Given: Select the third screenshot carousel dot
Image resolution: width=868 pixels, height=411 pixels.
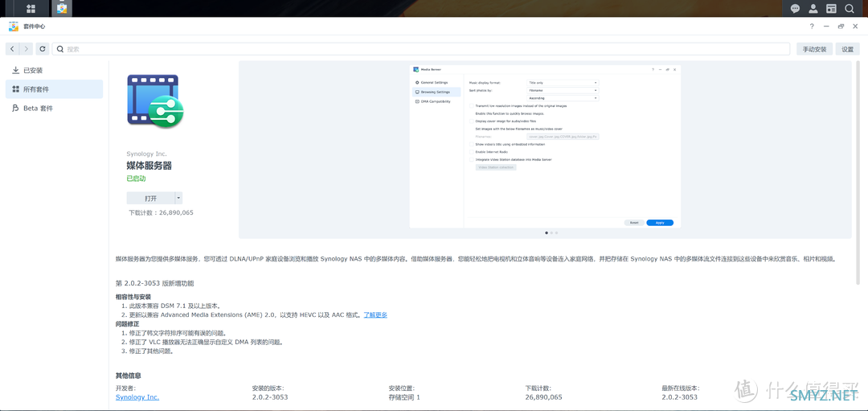Looking at the screenshot, I should click(556, 232).
